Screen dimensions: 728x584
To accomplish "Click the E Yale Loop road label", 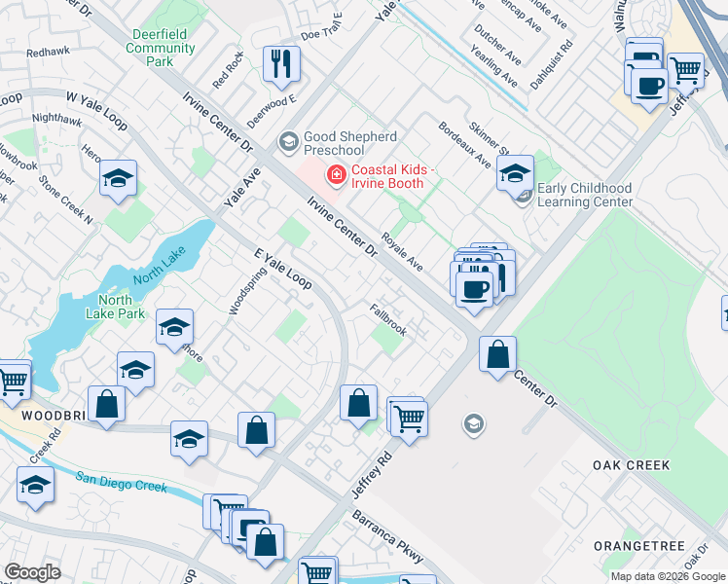I will (x=283, y=269).
